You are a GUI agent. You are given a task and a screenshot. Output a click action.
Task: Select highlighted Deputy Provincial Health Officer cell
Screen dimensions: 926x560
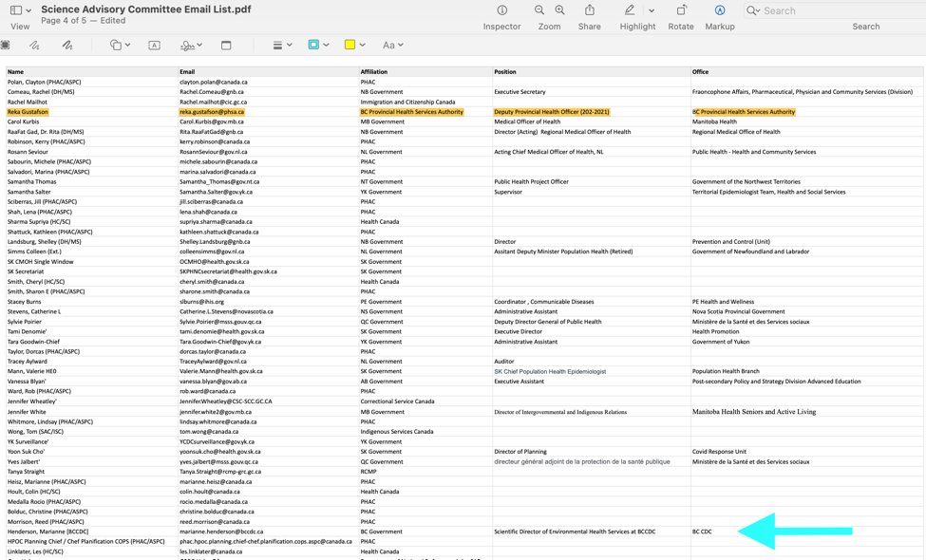[552, 112]
